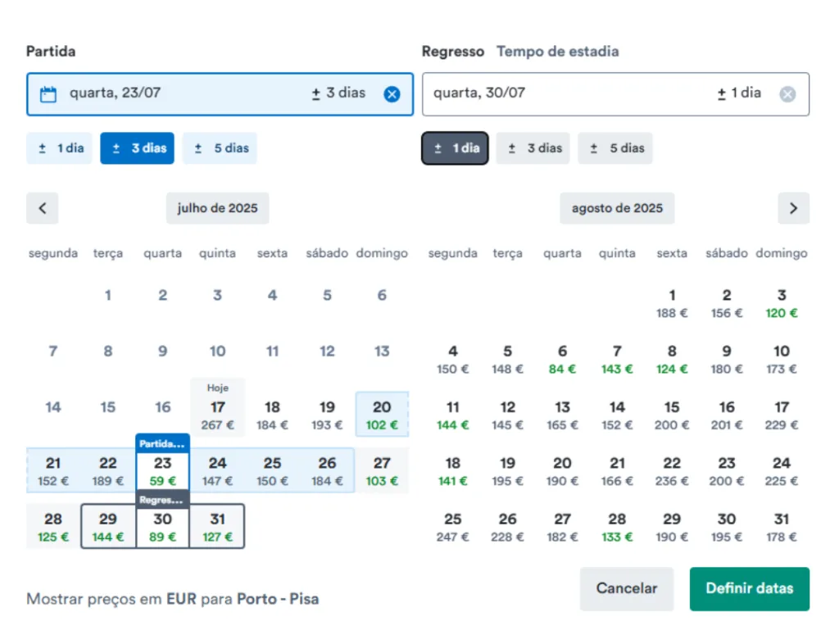The height and width of the screenshot is (644, 839).
Task: Click the calendar icon in the Partida field
Action: click(x=48, y=94)
